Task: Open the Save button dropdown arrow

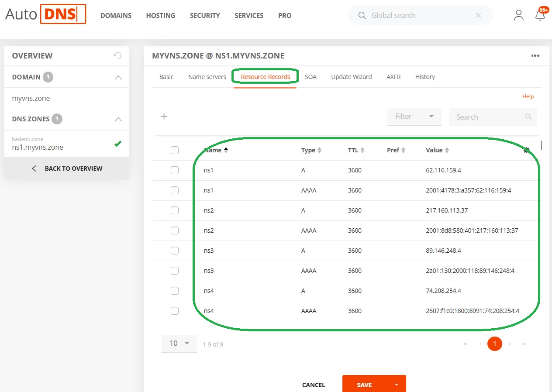Action: 397,385
